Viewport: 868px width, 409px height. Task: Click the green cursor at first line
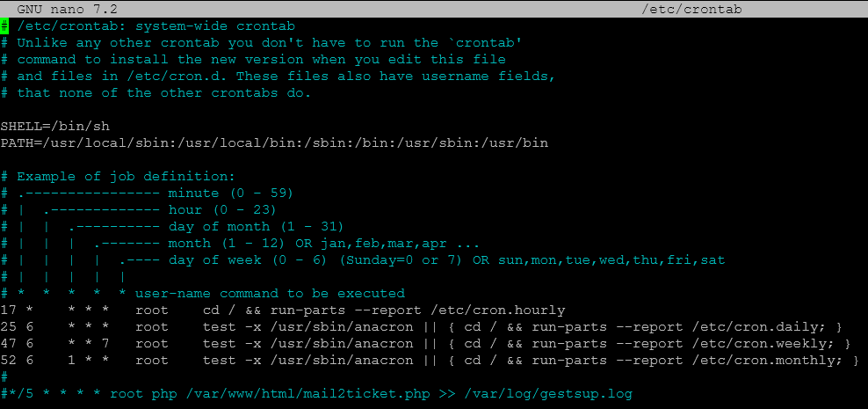point(4,26)
